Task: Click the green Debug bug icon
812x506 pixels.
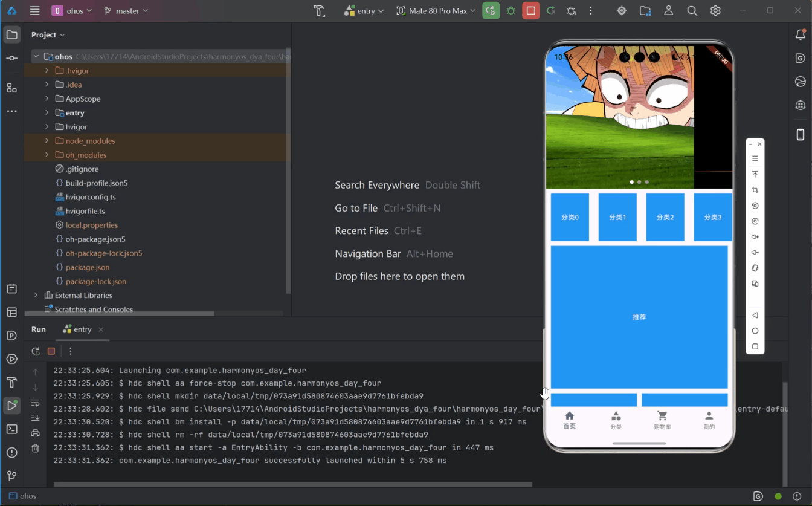Action: 511,11
